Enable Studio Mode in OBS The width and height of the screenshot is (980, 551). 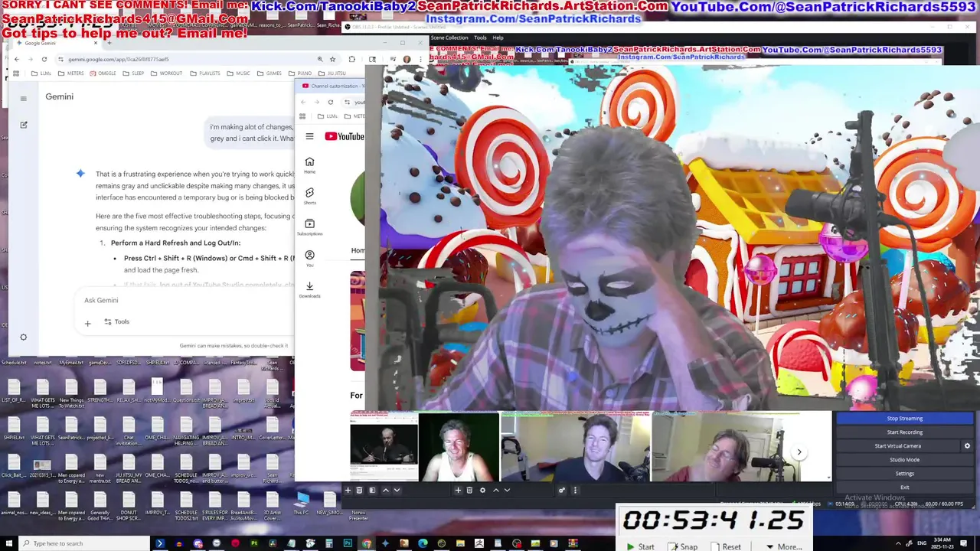[904, 460]
